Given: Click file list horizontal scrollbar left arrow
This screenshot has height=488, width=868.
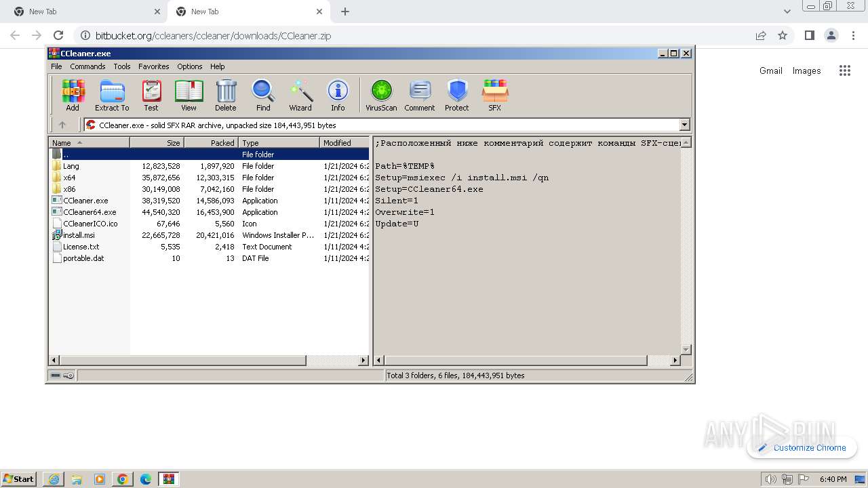Looking at the screenshot, I should pos(55,361).
